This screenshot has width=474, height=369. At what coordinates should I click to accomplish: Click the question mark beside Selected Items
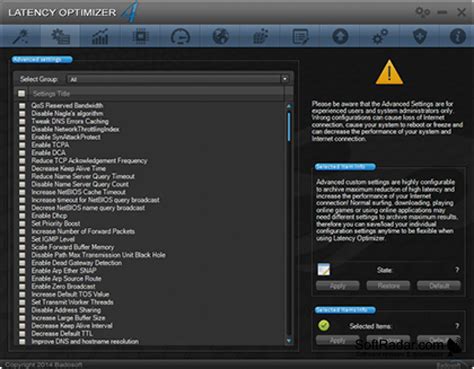pyautogui.click(x=457, y=326)
